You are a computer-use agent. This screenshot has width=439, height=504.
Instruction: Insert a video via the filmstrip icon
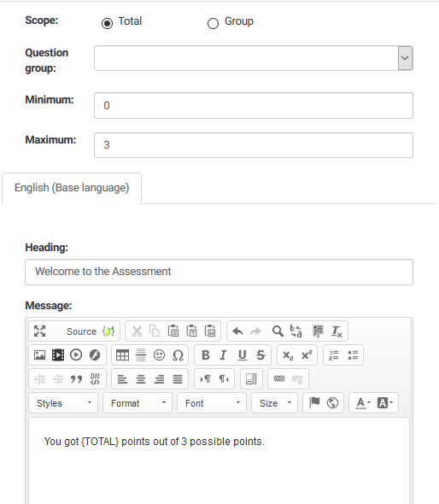[x=58, y=355]
